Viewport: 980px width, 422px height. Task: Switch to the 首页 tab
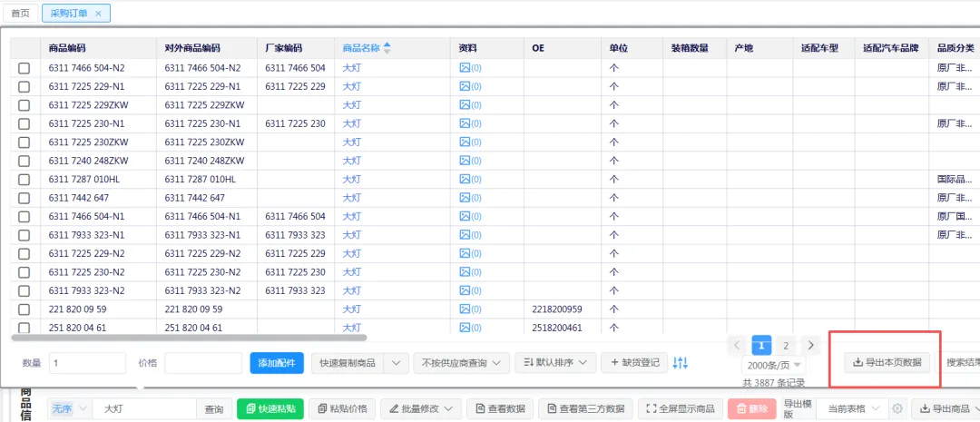(x=20, y=13)
